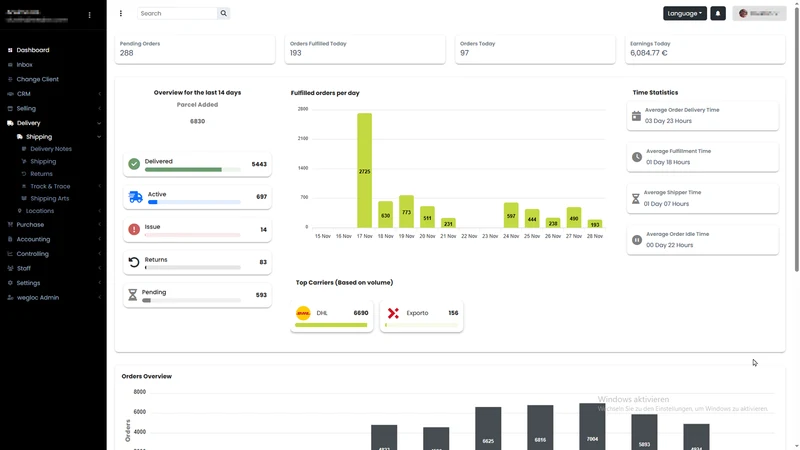Viewport: 800px width, 450px height.
Task: Click the search magnifier icon
Action: pos(223,13)
